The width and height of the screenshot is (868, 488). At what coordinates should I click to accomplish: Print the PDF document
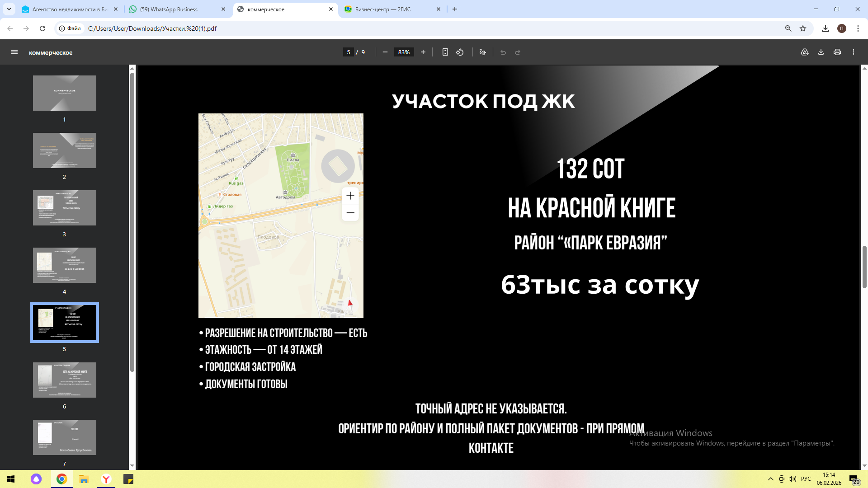(837, 52)
